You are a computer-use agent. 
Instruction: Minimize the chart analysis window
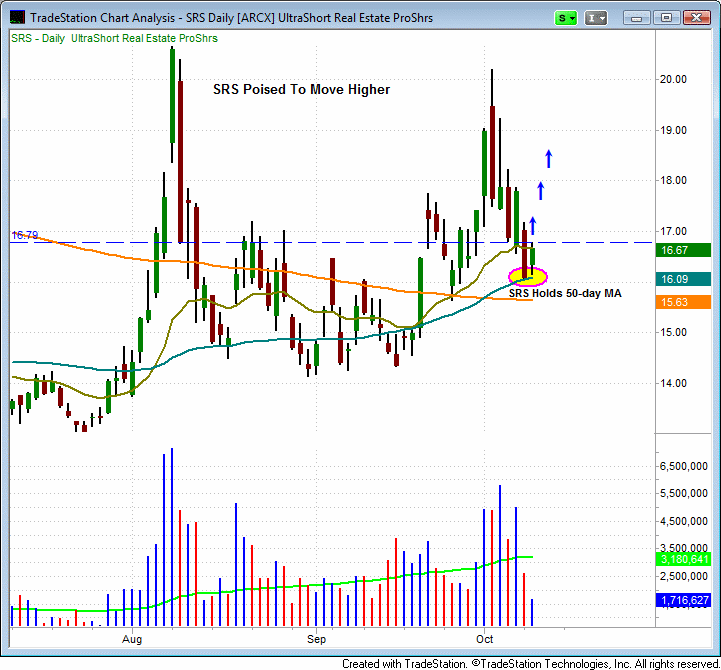(636, 18)
